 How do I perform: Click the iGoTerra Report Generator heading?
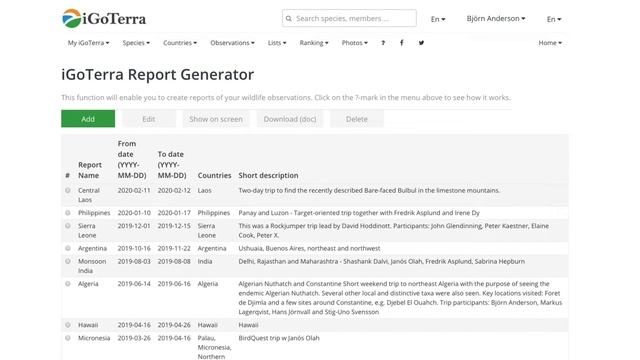click(158, 74)
